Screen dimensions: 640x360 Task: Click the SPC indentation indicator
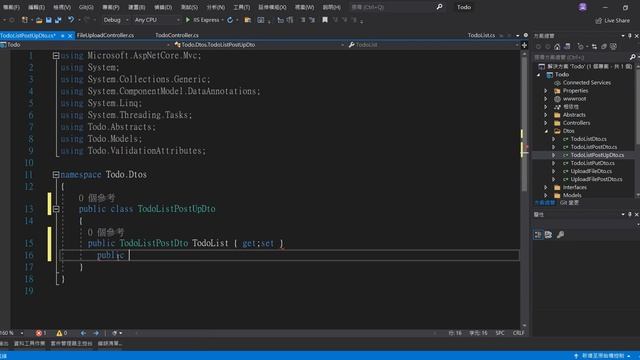(x=500, y=333)
